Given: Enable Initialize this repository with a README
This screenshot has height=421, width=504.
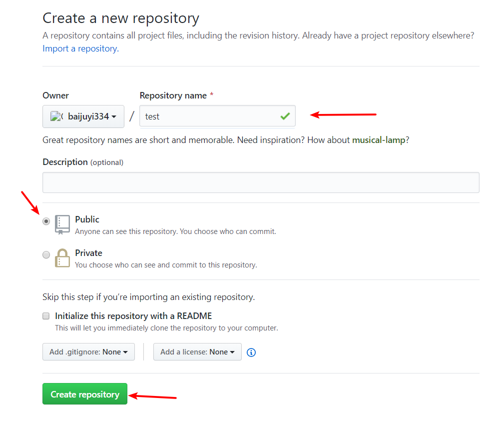Looking at the screenshot, I should [x=46, y=316].
